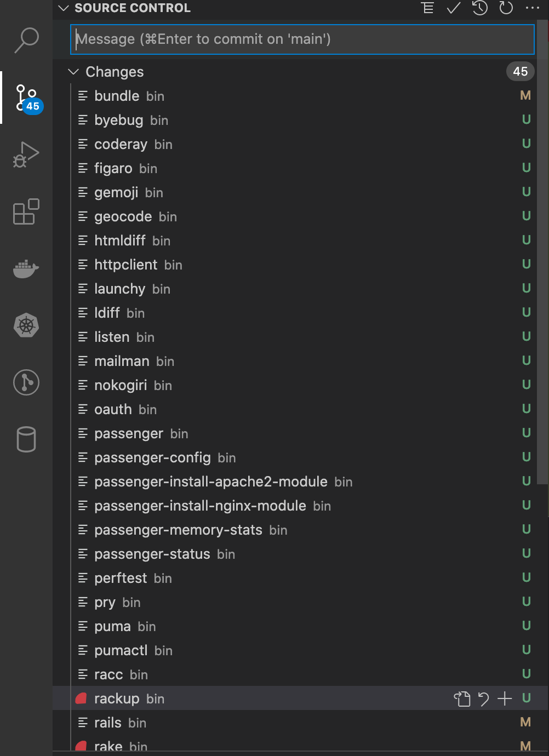Select the byebug bin file
Viewport: 549px width, 756px height.
click(300, 120)
